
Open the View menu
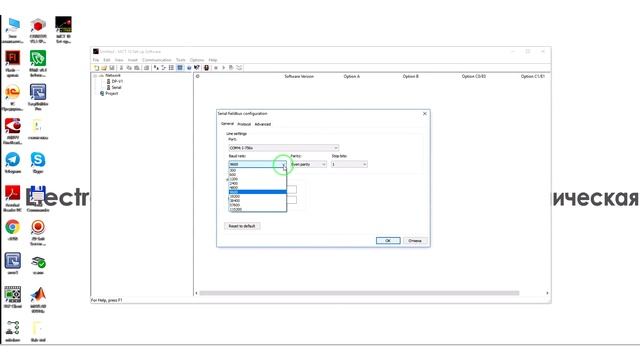[x=119, y=60]
